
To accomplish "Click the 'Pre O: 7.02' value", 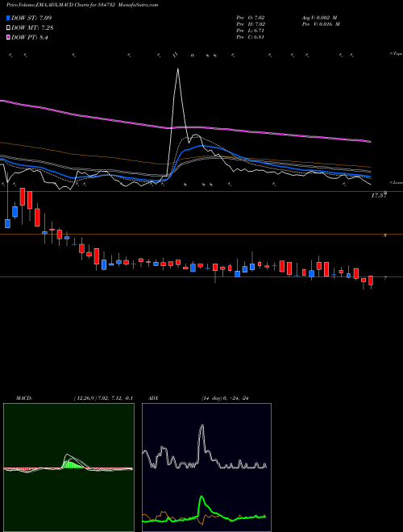I will pyautogui.click(x=251, y=18).
